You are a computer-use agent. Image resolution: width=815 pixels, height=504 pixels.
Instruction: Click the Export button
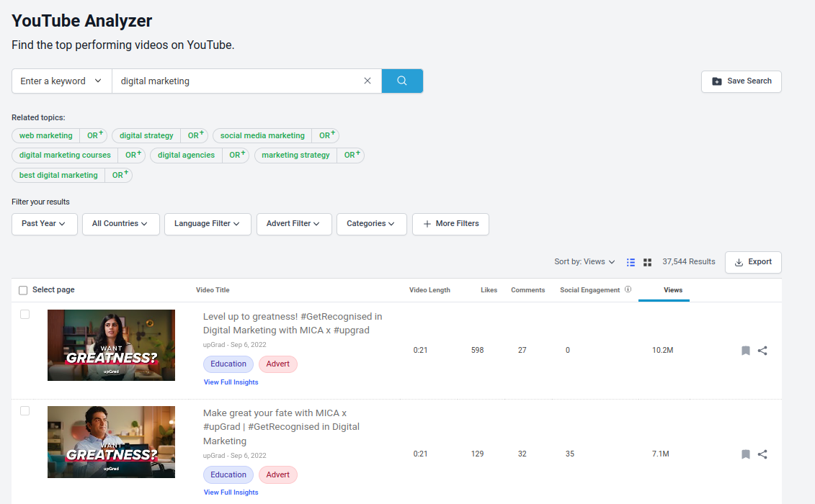click(x=753, y=262)
